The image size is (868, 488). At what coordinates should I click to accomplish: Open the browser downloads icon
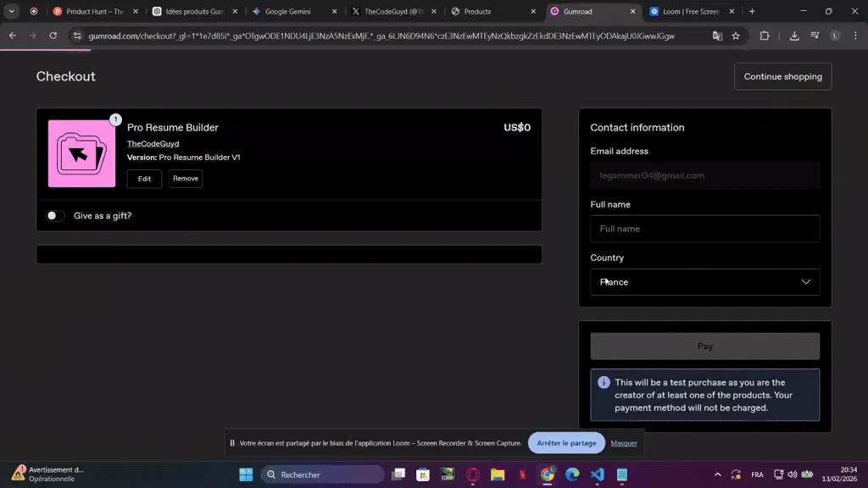794,36
